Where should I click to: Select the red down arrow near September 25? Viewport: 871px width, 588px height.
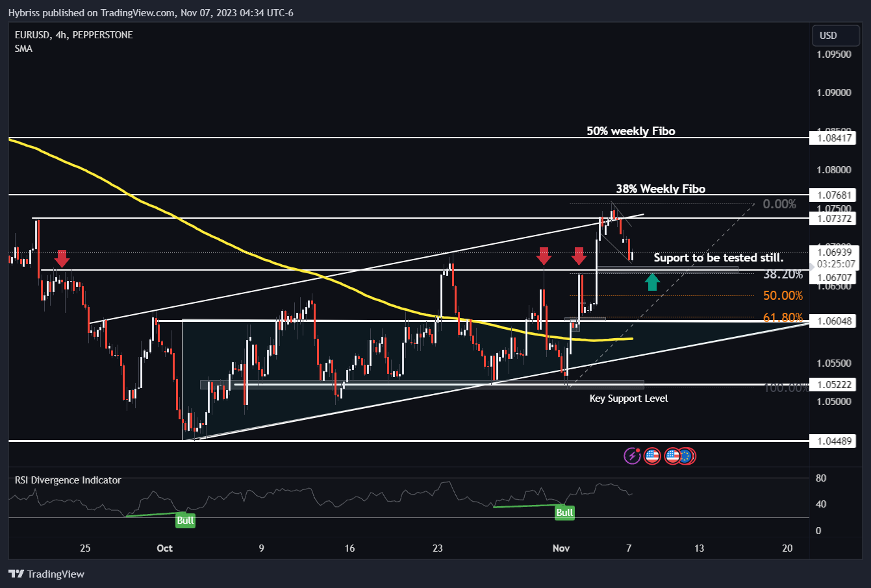(62, 259)
